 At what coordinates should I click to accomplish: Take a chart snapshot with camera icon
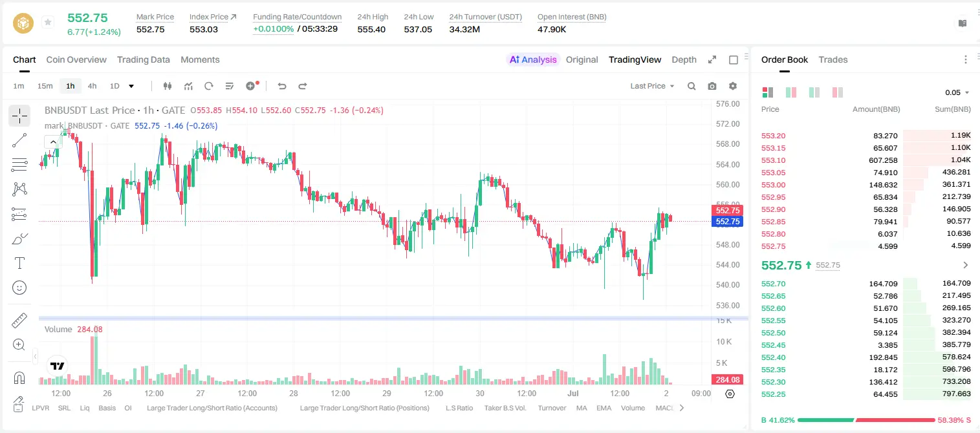click(712, 86)
